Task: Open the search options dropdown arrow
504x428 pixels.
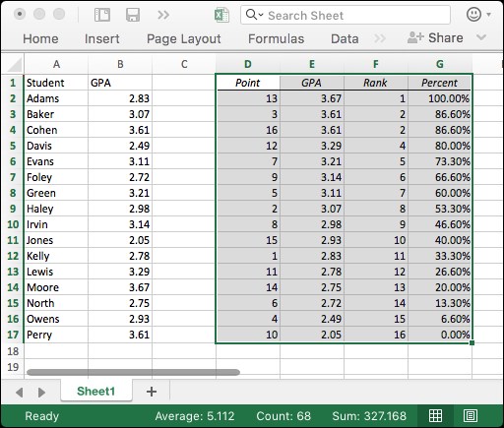Action: pyautogui.click(x=261, y=15)
